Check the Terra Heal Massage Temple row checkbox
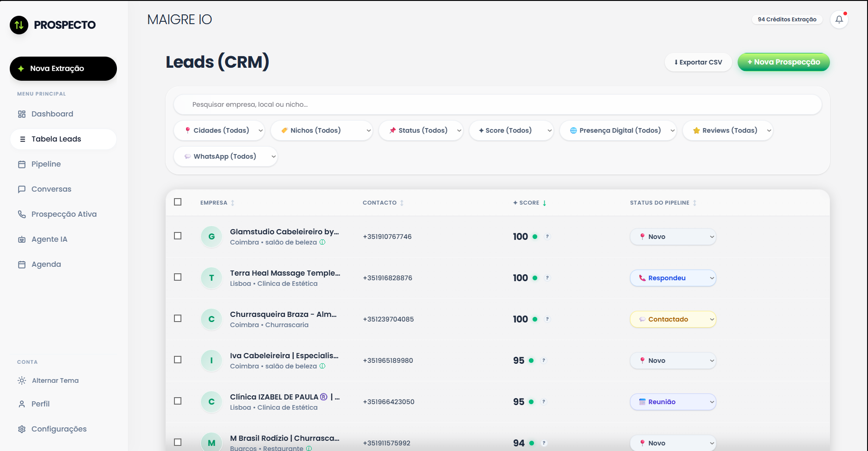This screenshot has height=451, width=868. 178,277
